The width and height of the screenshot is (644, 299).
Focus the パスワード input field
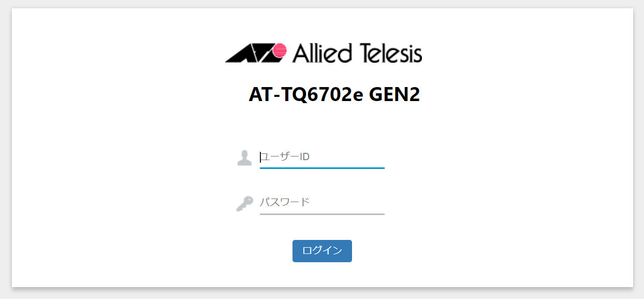click(x=322, y=203)
